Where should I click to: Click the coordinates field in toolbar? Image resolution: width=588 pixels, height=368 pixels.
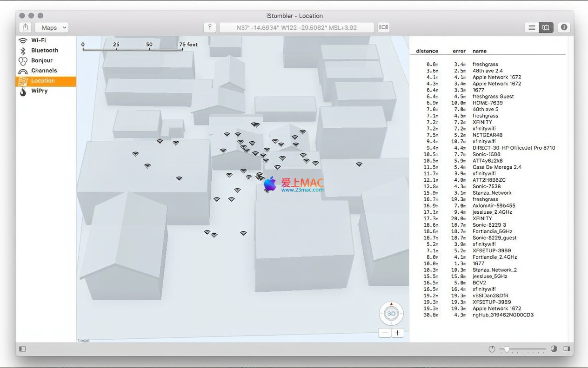296,27
